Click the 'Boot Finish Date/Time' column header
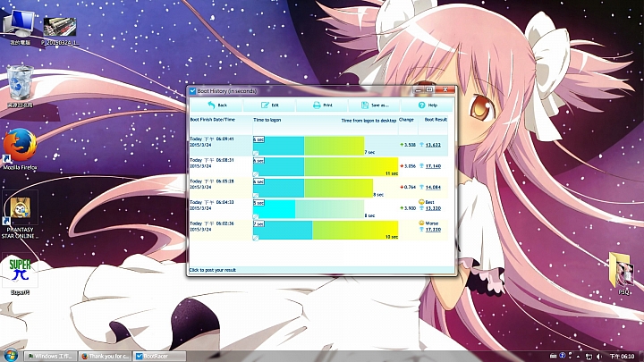This screenshot has width=644, height=362. point(212,120)
